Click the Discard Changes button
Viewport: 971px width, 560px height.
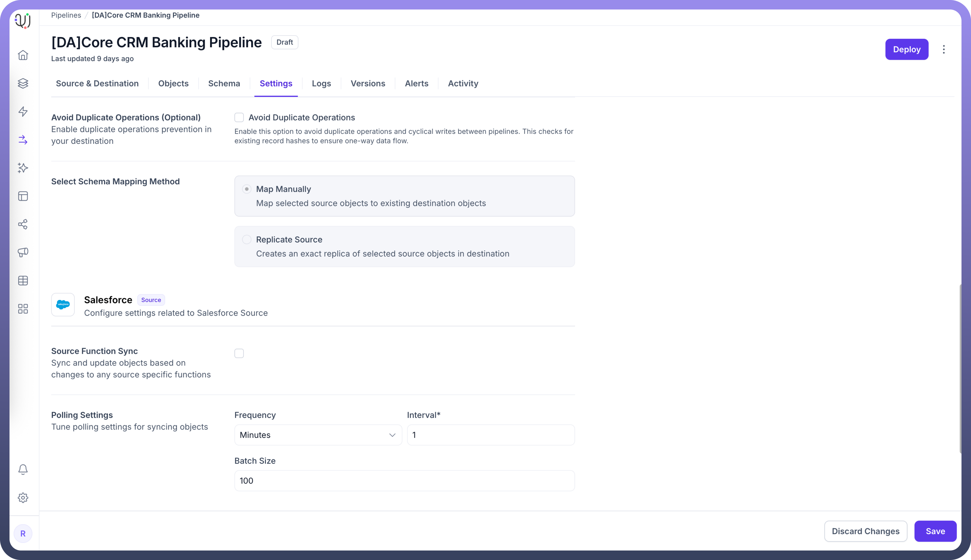(865, 531)
